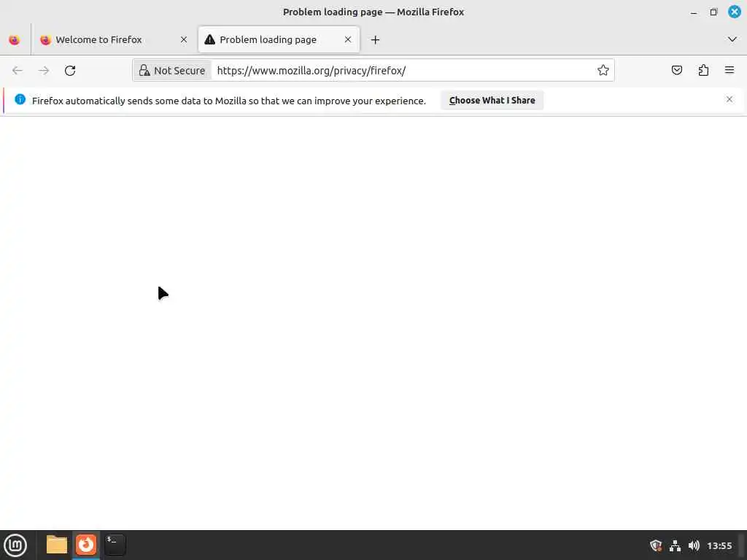Go back one page
The height and width of the screenshot is (560, 747).
(18, 71)
